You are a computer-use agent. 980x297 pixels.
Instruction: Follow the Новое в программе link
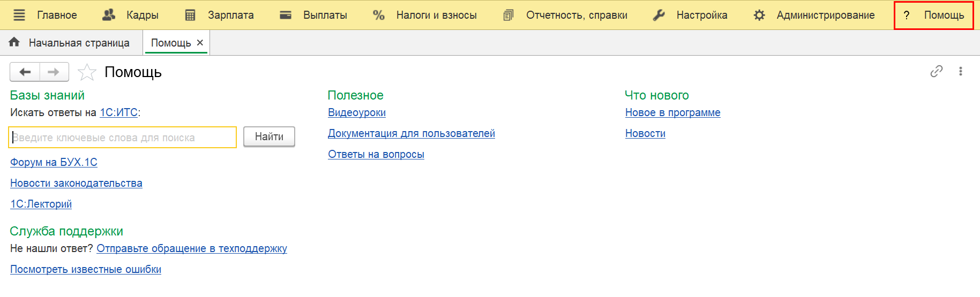[x=672, y=112]
